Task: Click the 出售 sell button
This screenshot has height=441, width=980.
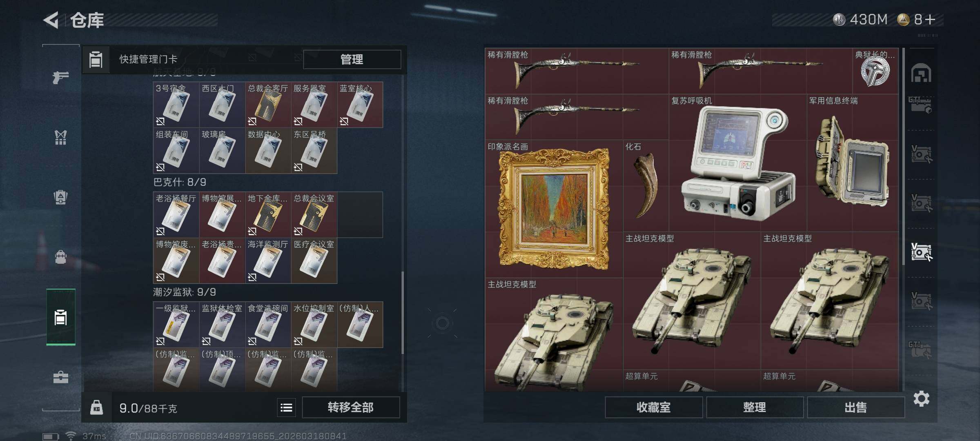Action: [856, 408]
